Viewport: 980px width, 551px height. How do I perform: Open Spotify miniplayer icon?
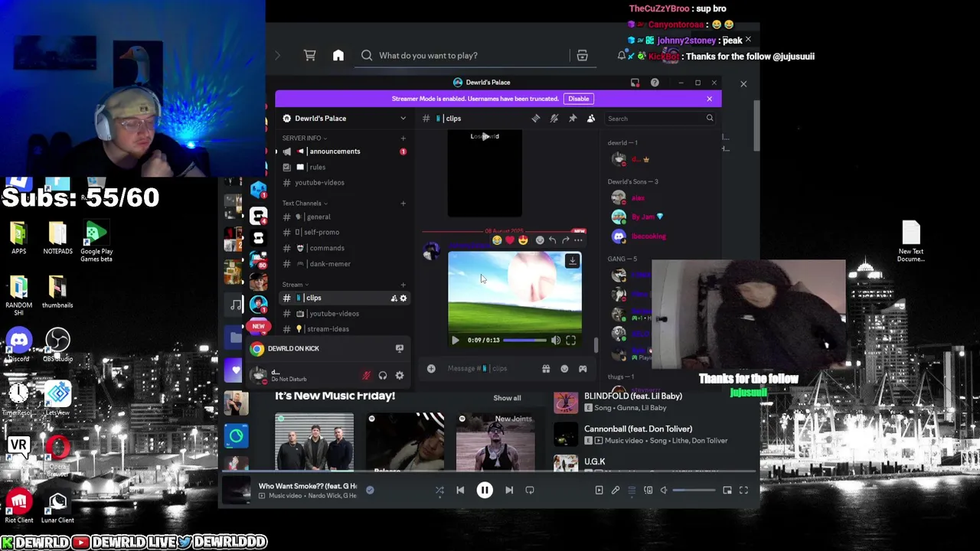tap(727, 491)
